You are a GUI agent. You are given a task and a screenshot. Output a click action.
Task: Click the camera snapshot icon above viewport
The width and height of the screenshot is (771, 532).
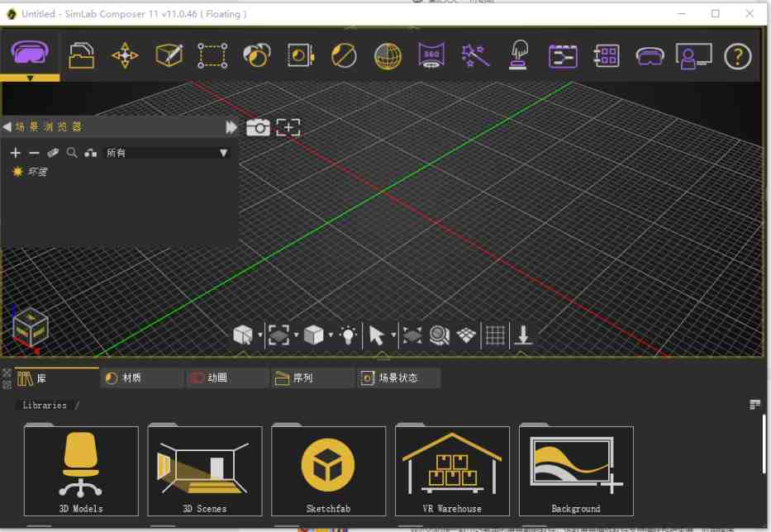[x=259, y=127]
